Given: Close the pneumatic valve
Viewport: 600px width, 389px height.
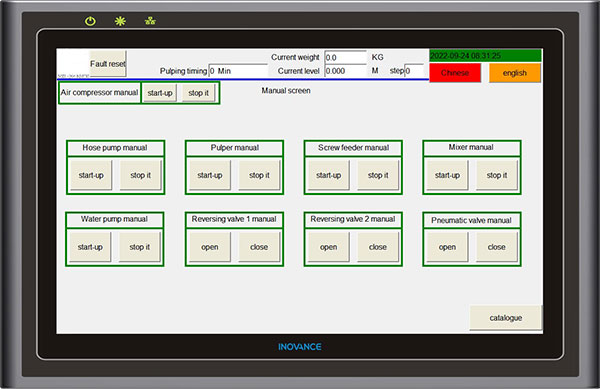Looking at the screenshot, I should (496, 247).
